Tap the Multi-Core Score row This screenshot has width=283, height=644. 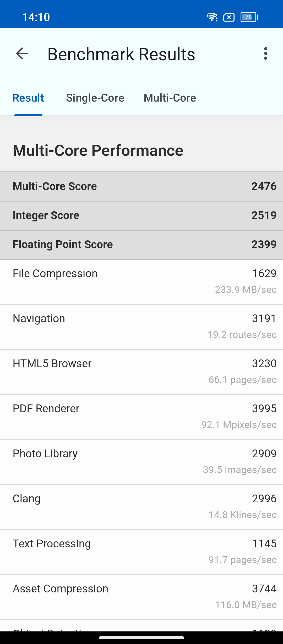[x=141, y=186]
